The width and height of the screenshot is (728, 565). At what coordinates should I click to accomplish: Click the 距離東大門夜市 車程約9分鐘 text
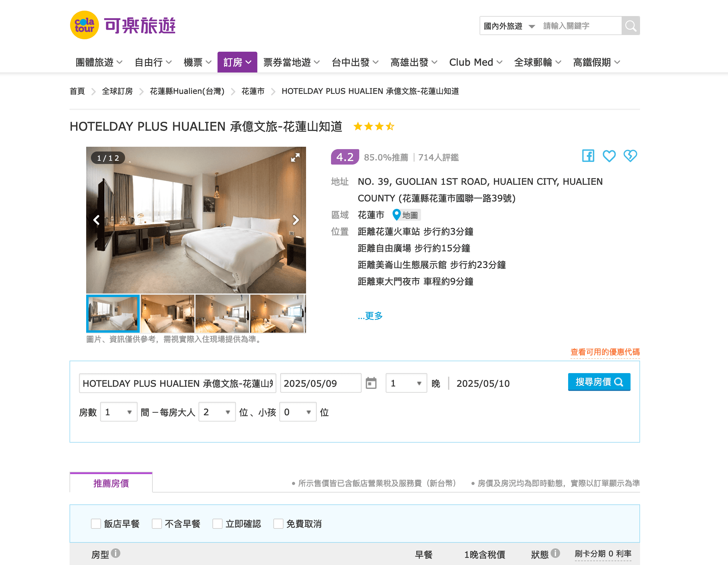[415, 282]
